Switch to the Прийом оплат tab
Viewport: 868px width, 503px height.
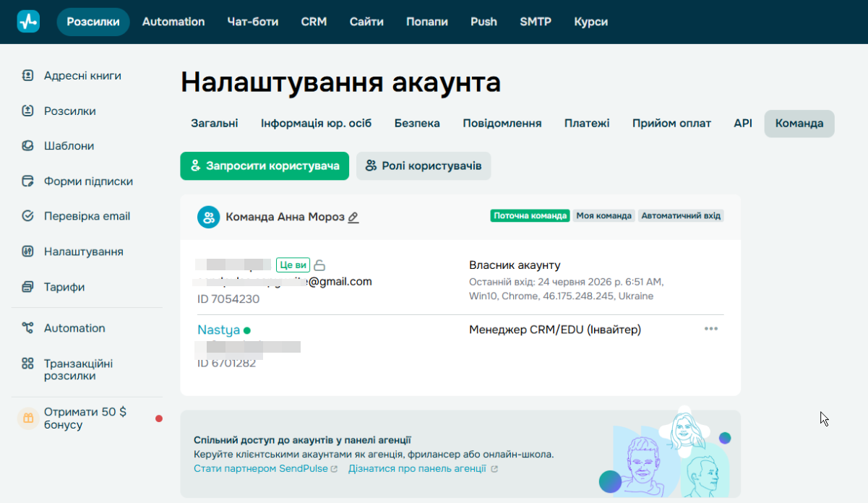(x=671, y=124)
